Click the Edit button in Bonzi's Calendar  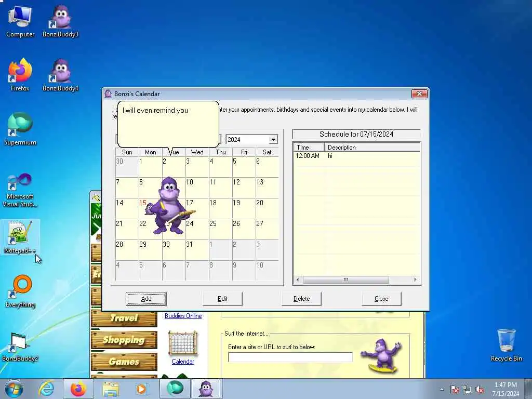click(222, 299)
